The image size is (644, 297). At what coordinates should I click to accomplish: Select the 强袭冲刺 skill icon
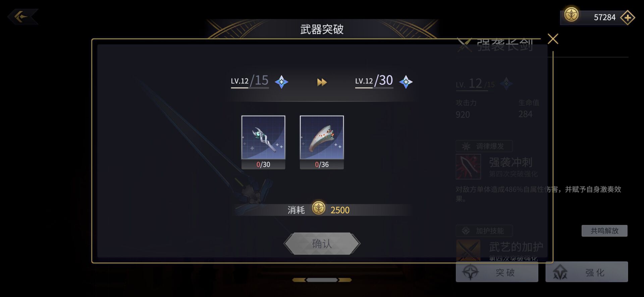point(468,167)
